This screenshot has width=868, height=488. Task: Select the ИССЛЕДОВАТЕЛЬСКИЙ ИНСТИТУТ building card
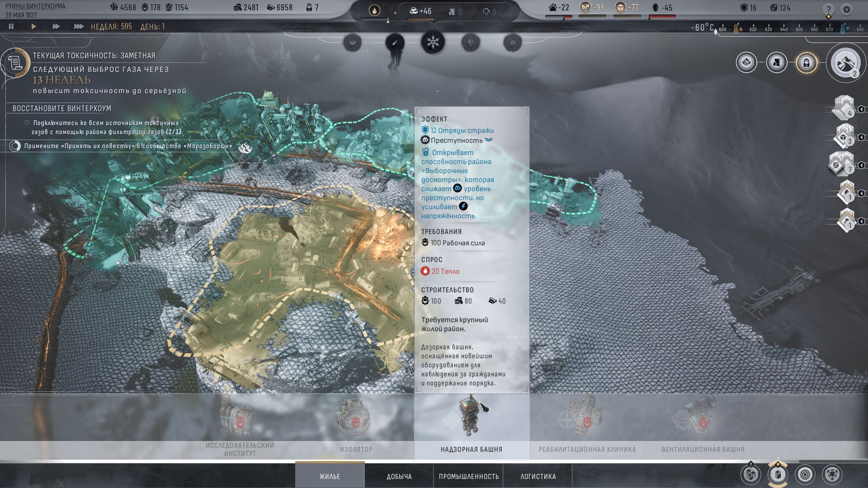click(x=240, y=427)
